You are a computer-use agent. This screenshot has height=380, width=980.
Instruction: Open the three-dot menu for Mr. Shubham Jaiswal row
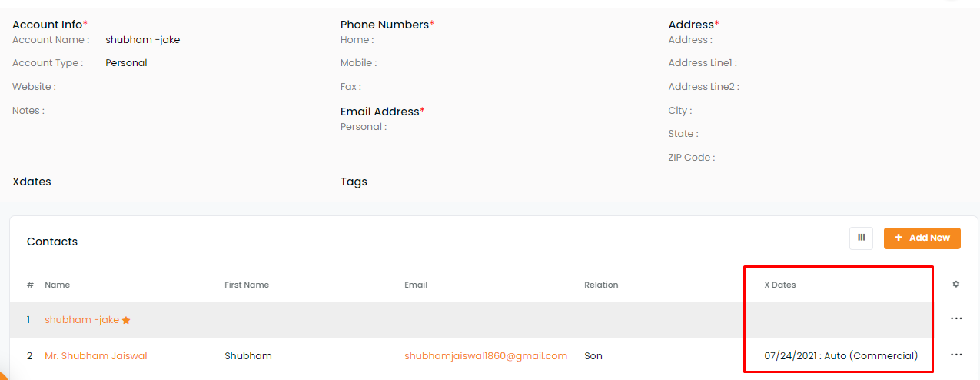pos(956,355)
